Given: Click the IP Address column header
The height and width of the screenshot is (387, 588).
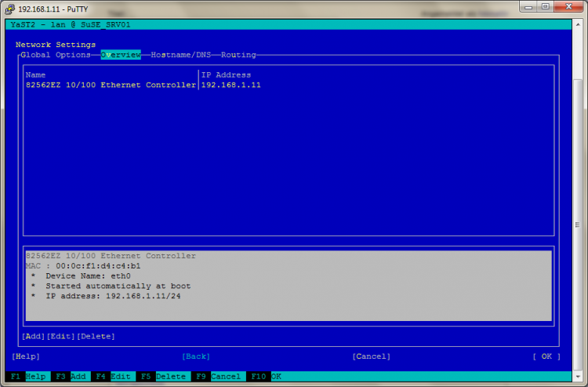Looking at the screenshot, I should 226,75.
